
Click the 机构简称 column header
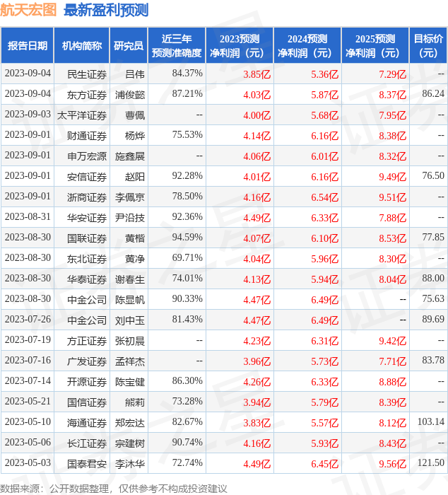tap(82, 45)
